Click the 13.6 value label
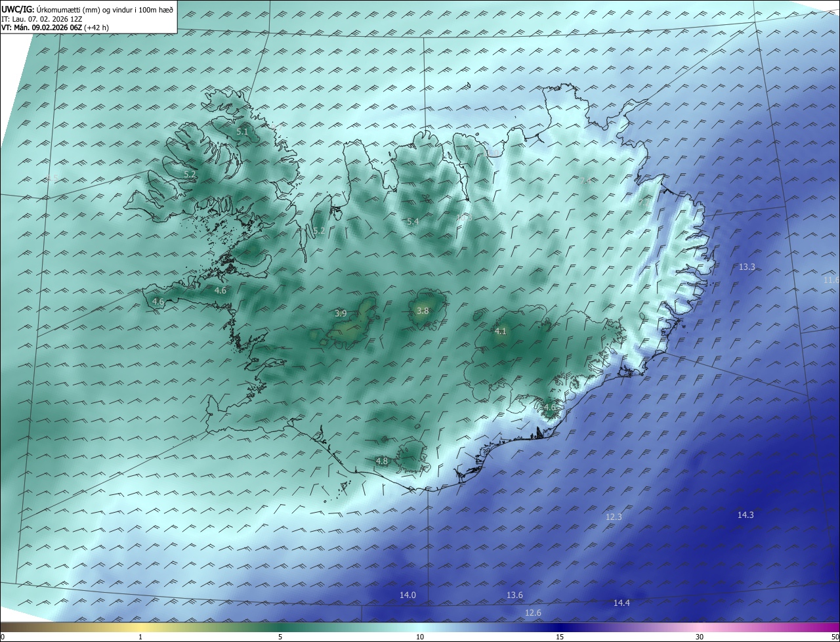 click(514, 595)
